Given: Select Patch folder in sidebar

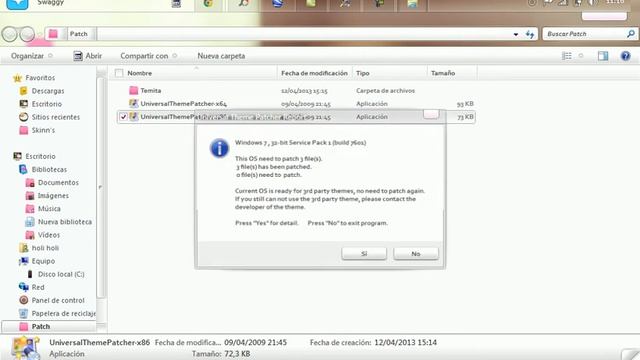Looking at the screenshot, I should pos(41,327).
